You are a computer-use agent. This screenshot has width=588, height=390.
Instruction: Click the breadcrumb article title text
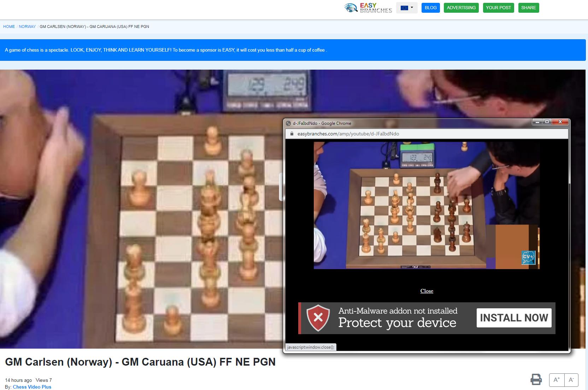(x=94, y=27)
